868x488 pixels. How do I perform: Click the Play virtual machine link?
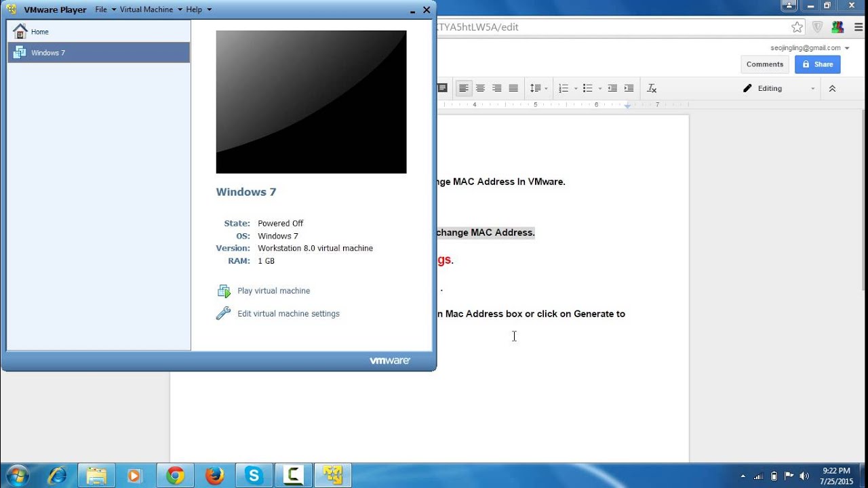[x=273, y=291]
